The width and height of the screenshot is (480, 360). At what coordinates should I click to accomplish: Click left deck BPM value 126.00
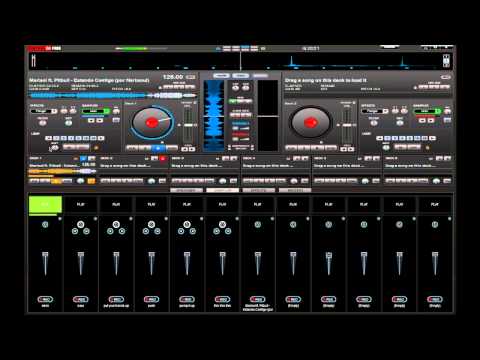tap(173, 77)
